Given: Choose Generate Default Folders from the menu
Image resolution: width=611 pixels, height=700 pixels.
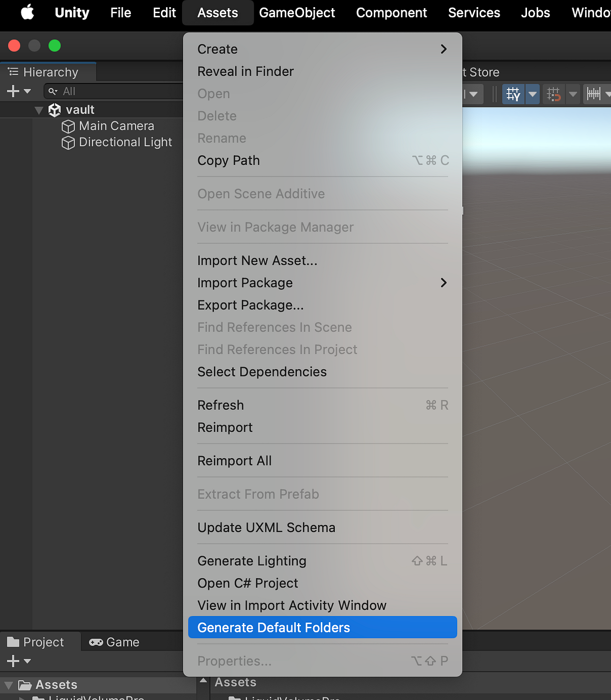Looking at the screenshot, I should [273, 627].
